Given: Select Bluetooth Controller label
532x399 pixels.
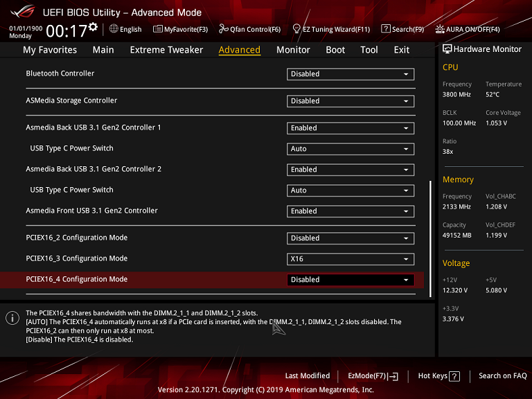Looking at the screenshot, I should [x=60, y=73].
